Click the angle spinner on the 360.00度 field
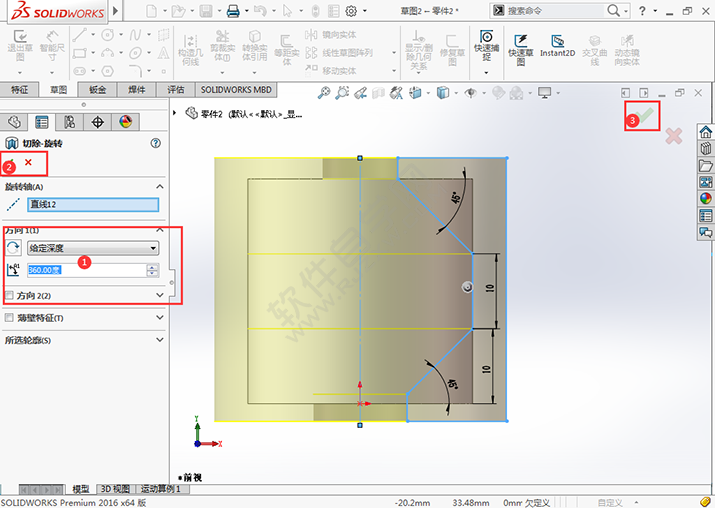 (152, 270)
